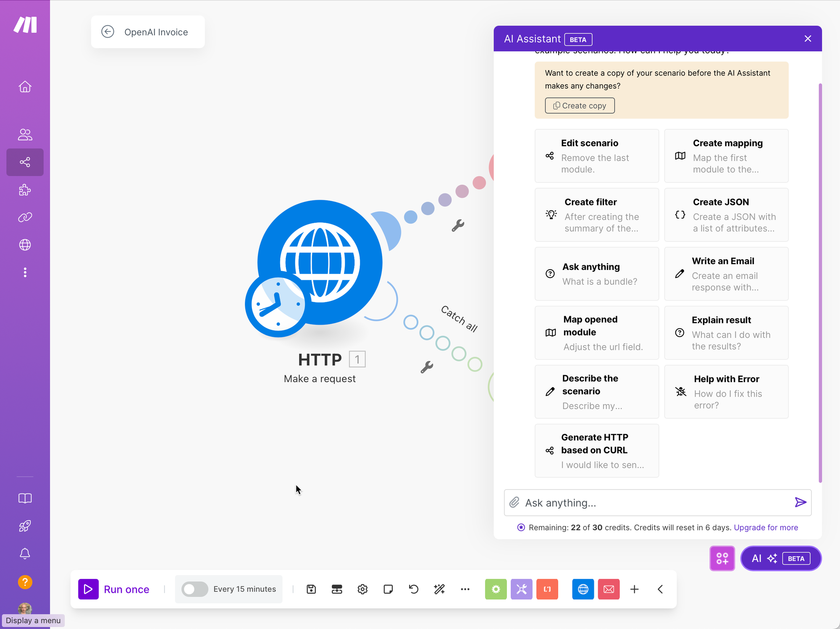The height and width of the screenshot is (629, 840).
Task: Click the undo arrow in toolbar
Action: (414, 589)
